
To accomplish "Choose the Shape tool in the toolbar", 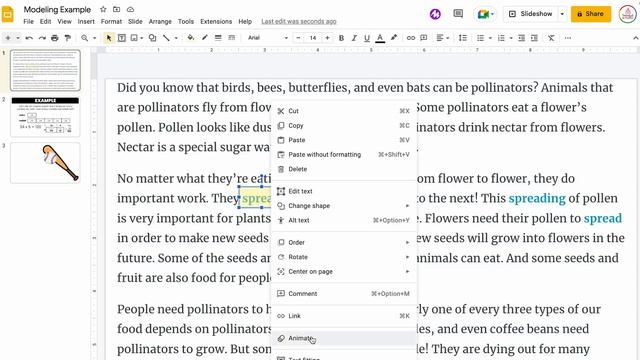I will pyautogui.click(x=152, y=38).
